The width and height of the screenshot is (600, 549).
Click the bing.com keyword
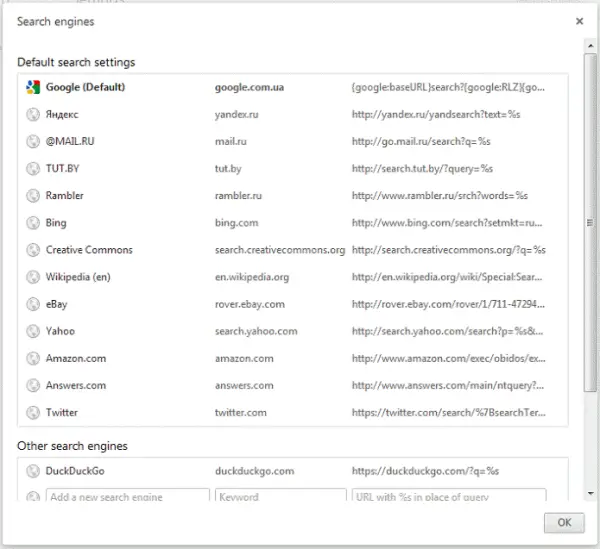pos(236,223)
